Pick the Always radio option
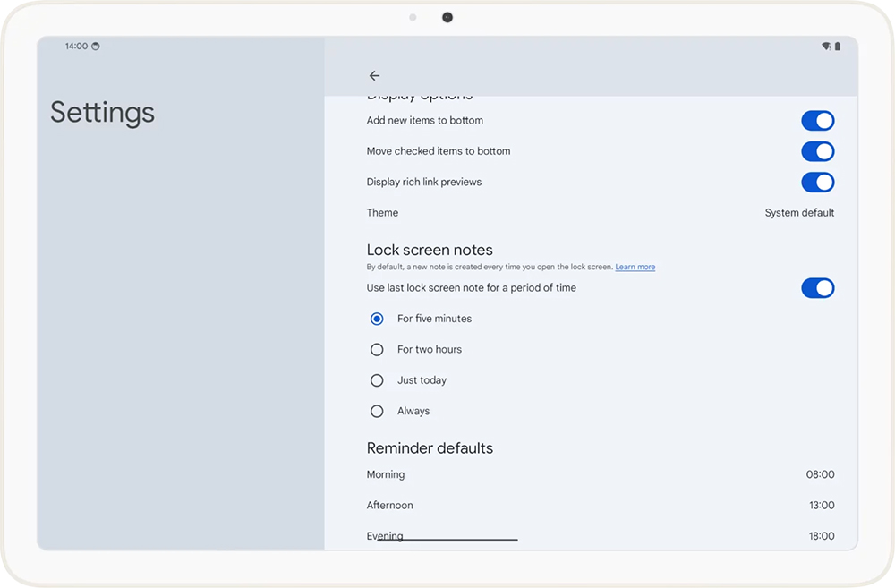 (377, 411)
